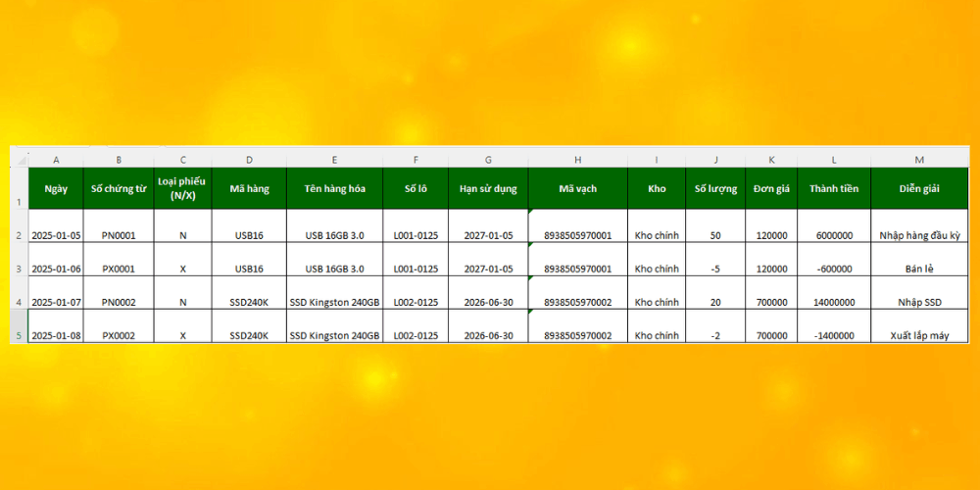Click the 'Kho' header cell
This screenshot has height=490, width=980.
click(657, 188)
